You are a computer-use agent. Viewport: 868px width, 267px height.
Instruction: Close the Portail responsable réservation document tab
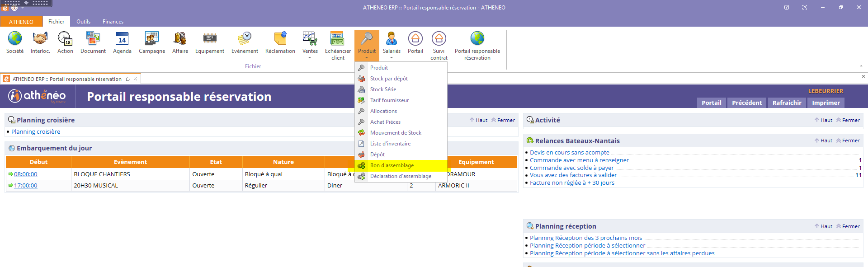click(135, 79)
